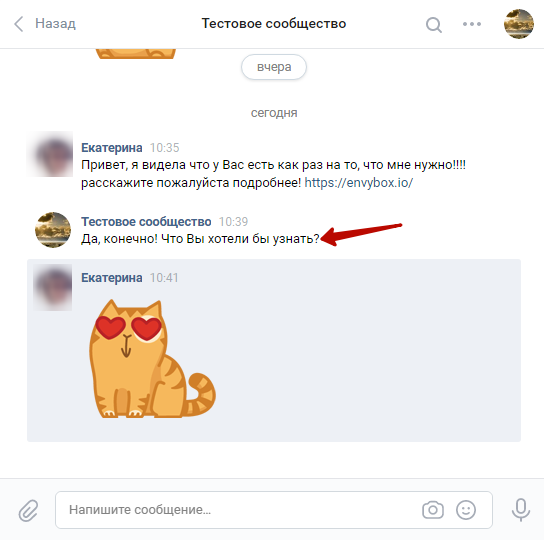
Task: Open Тестовое сообщество sender name link
Action: click(x=146, y=221)
